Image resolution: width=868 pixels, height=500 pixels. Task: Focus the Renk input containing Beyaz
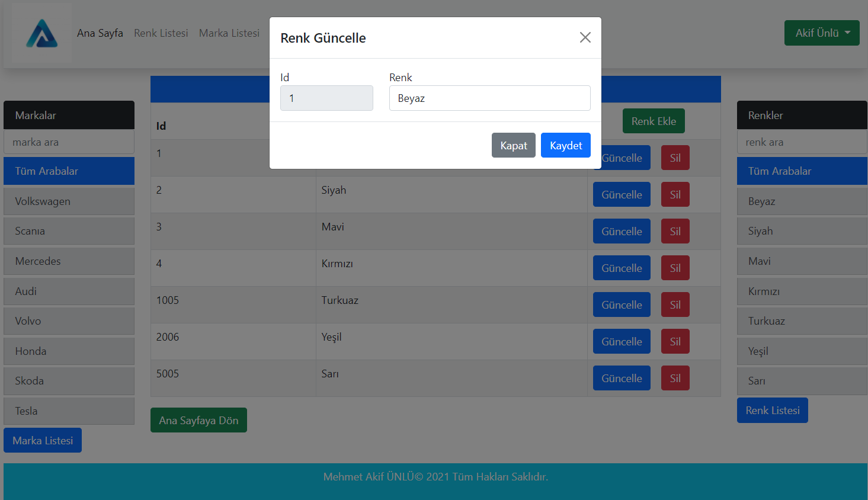coord(490,98)
